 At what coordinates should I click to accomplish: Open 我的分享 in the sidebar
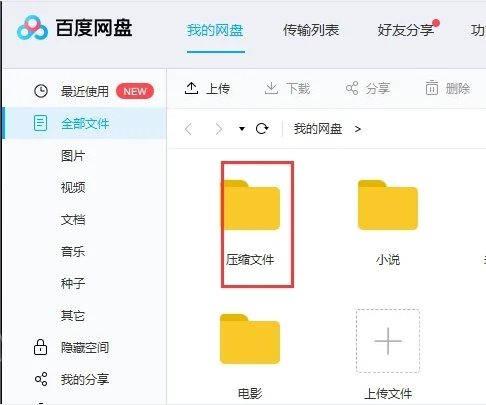[x=85, y=379]
